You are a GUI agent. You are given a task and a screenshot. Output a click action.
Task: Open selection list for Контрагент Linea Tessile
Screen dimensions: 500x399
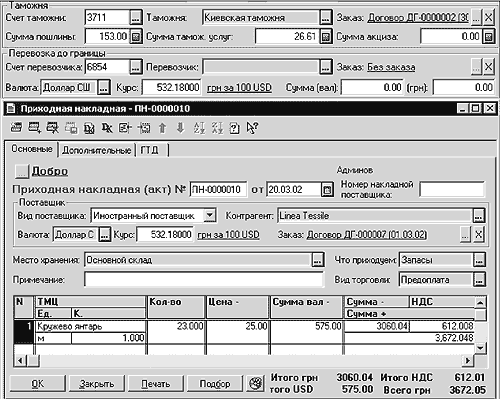479,216
